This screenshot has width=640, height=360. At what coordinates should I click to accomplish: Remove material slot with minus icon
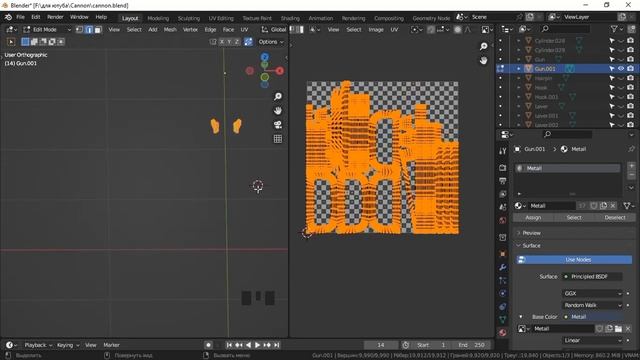coord(631,175)
